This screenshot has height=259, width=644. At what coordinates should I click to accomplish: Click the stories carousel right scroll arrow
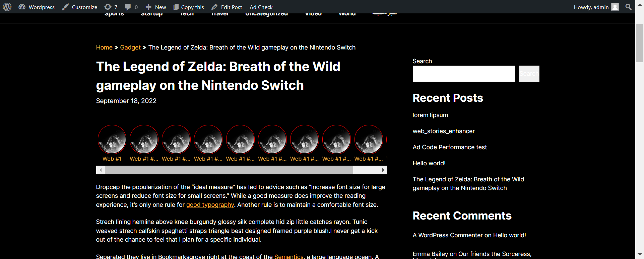pyautogui.click(x=383, y=170)
